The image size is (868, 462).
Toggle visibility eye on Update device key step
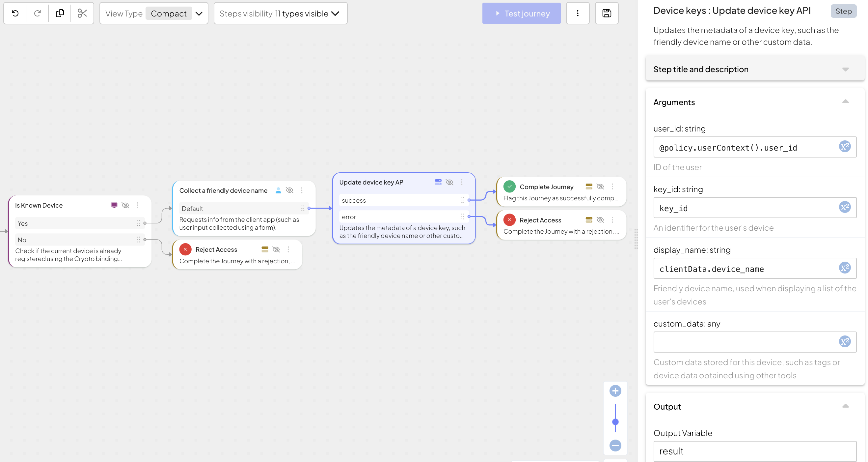pyautogui.click(x=449, y=182)
